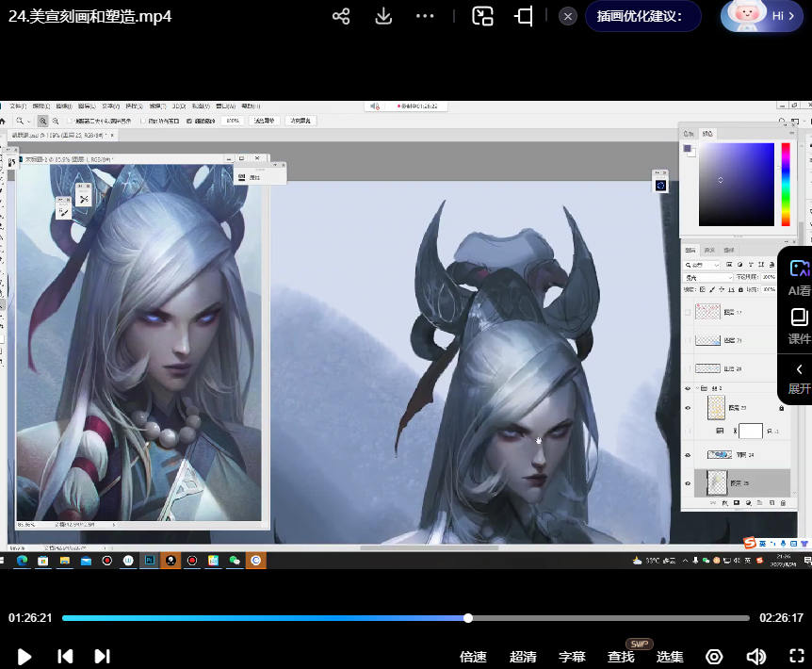This screenshot has width=812, height=669.
Task: Click the 插画优化建议 suggestion pill
Action: coord(643,17)
